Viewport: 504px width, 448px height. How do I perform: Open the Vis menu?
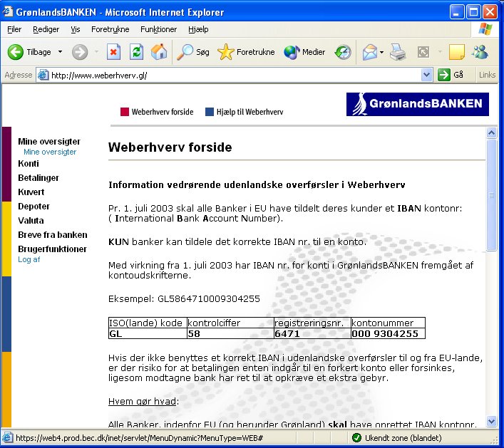[x=76, y=29]
